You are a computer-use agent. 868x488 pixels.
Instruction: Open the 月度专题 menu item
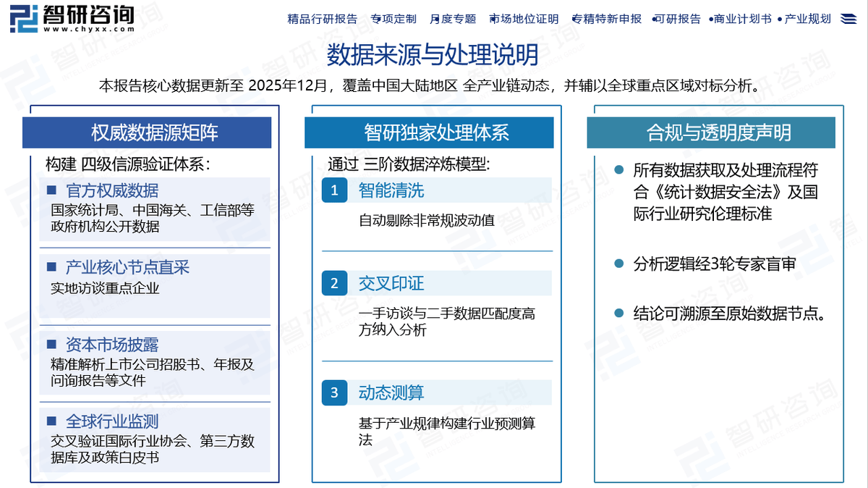[x=452, y=20]
